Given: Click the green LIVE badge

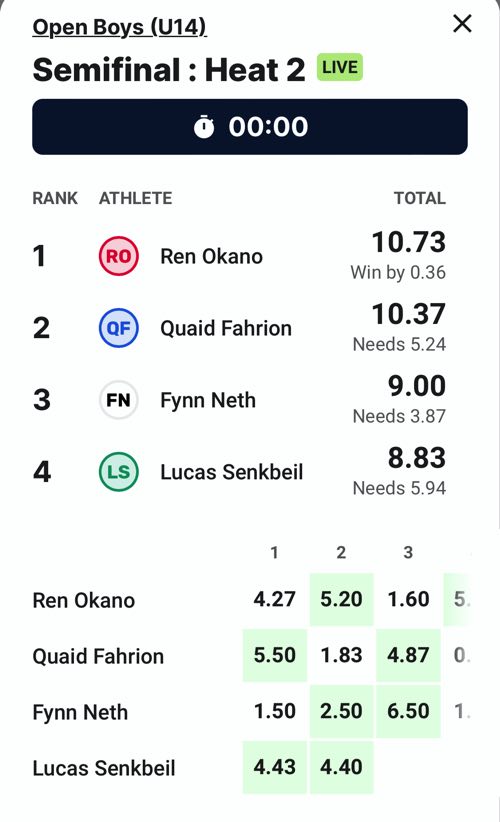Looking at the screenshot, I should click(340, 67).
